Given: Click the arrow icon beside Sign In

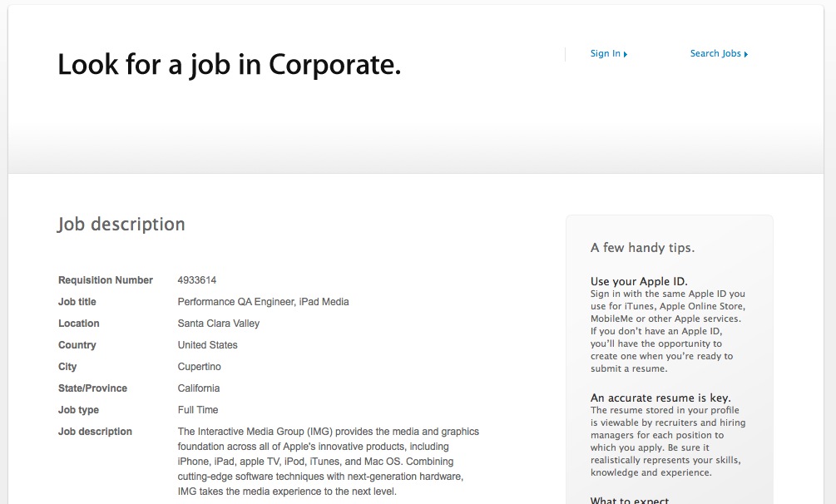Looking at the screenshot, I should (626, 54).
